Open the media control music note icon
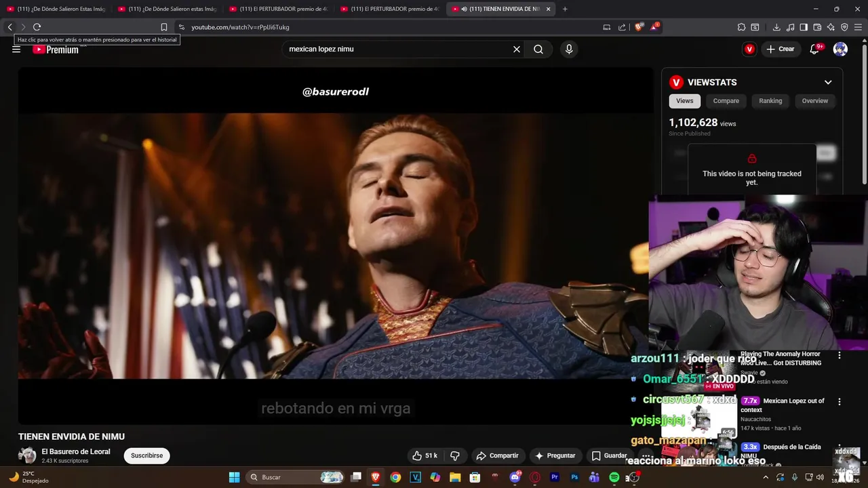 click(790, 27)
